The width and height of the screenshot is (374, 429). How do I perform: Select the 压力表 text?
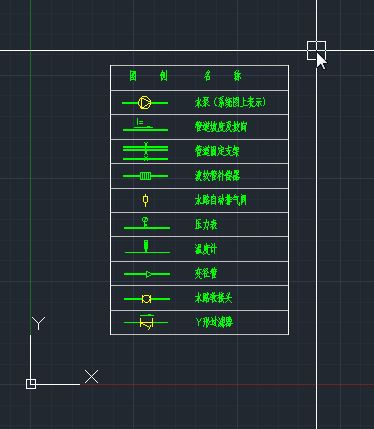(x=206, y=224)
